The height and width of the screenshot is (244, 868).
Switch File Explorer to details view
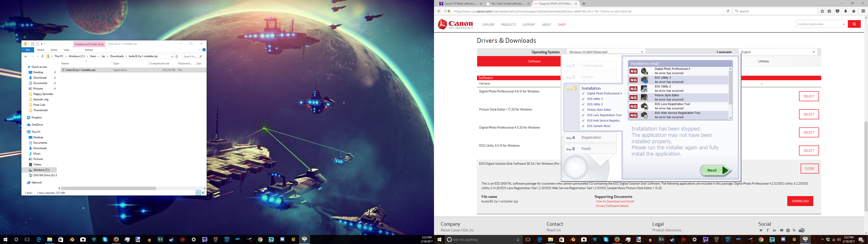click(198, 193)
